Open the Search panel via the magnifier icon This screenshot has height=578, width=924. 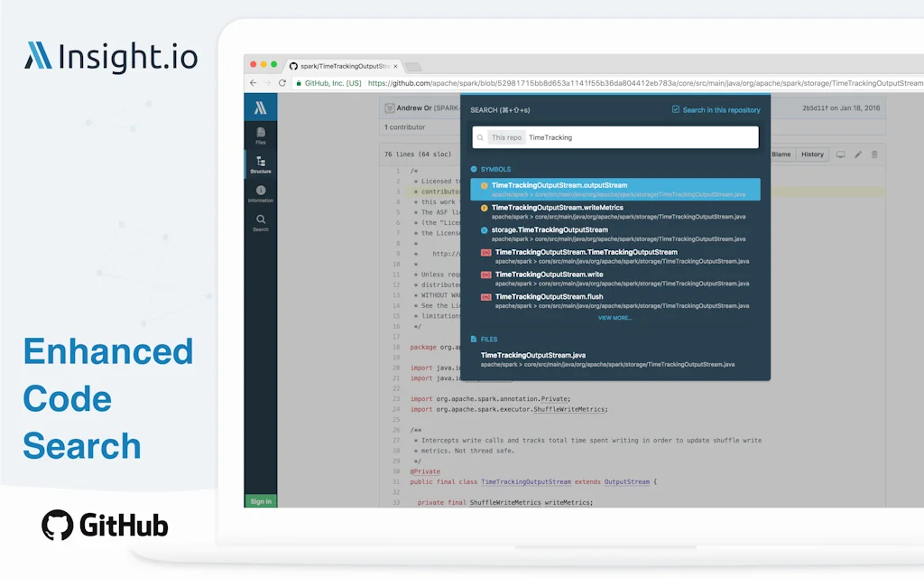coord(260,219)
